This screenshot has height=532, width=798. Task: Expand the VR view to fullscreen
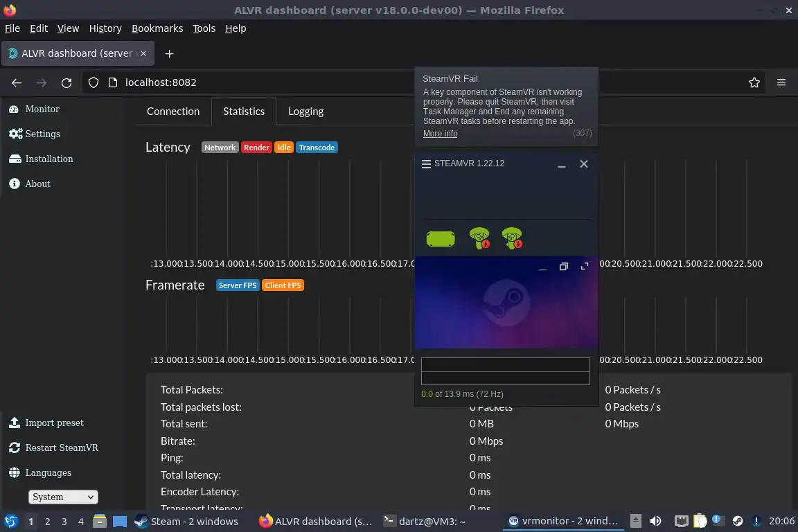point(584,267)
